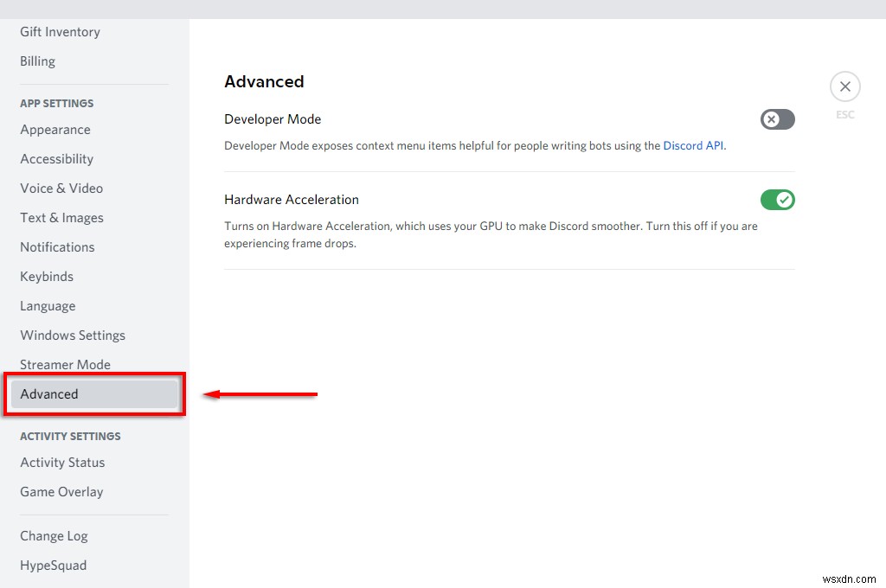Open the Keybinds section

click(47, 277)
